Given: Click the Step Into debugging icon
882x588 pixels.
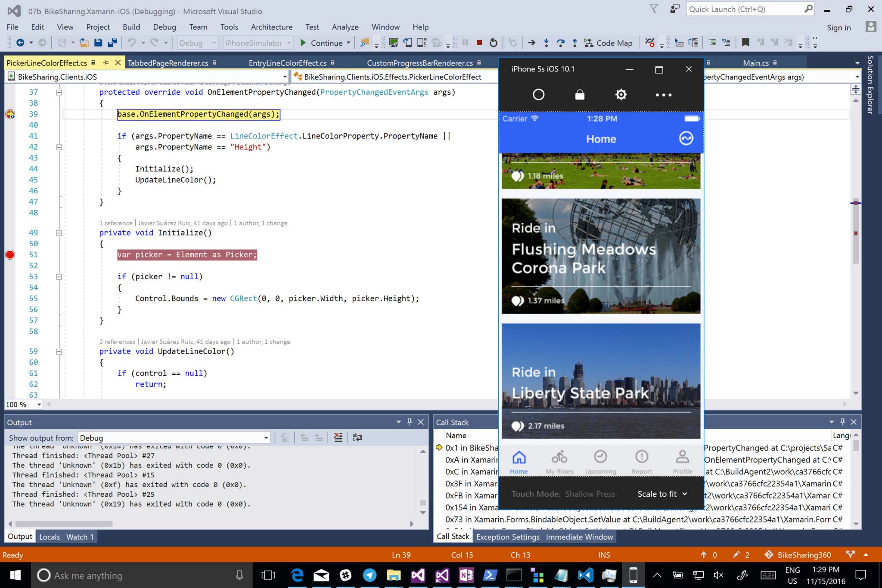Looking at the screenshot, I should click(x=547, y=42).
